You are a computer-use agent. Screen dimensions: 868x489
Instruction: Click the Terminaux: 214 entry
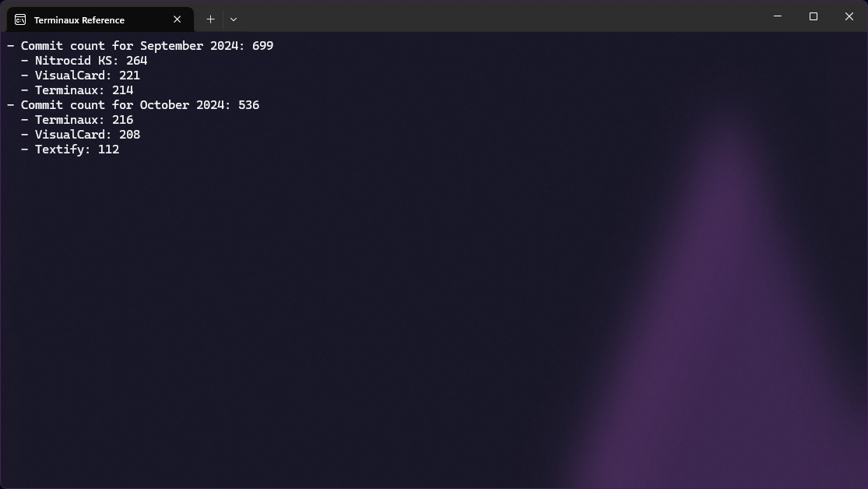[78, 90]
